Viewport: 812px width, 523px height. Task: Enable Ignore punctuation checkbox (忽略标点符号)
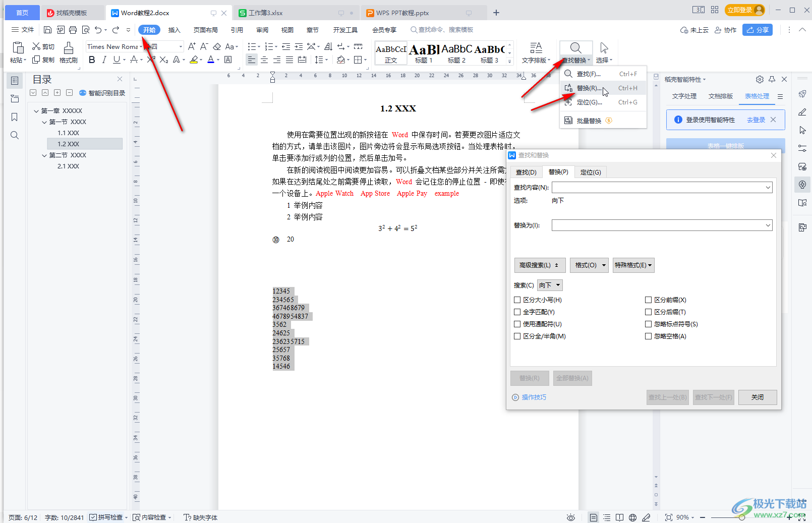[649, 324]
